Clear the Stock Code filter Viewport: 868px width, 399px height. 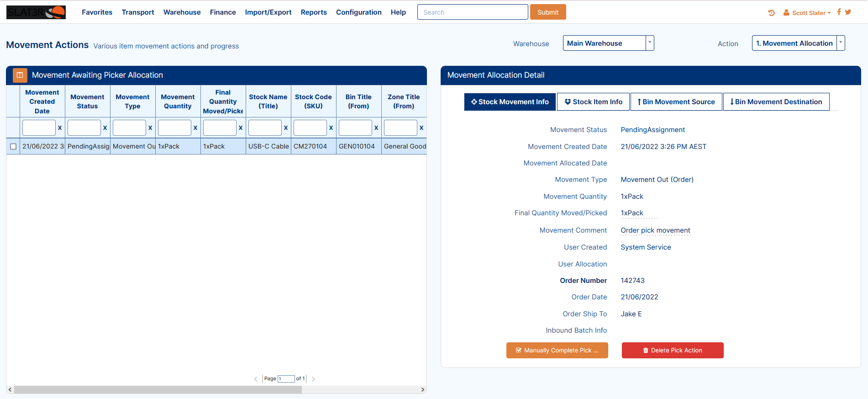click(331, 128)
